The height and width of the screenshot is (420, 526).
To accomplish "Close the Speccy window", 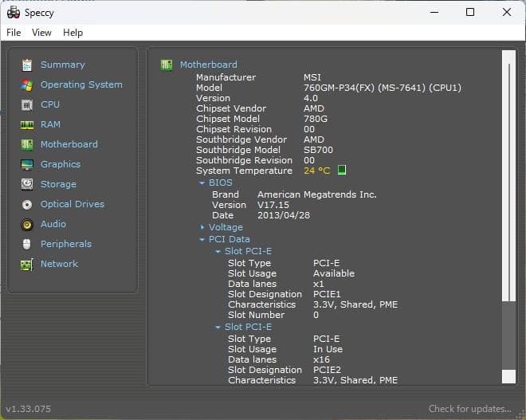I will click(x=507, y=13).
